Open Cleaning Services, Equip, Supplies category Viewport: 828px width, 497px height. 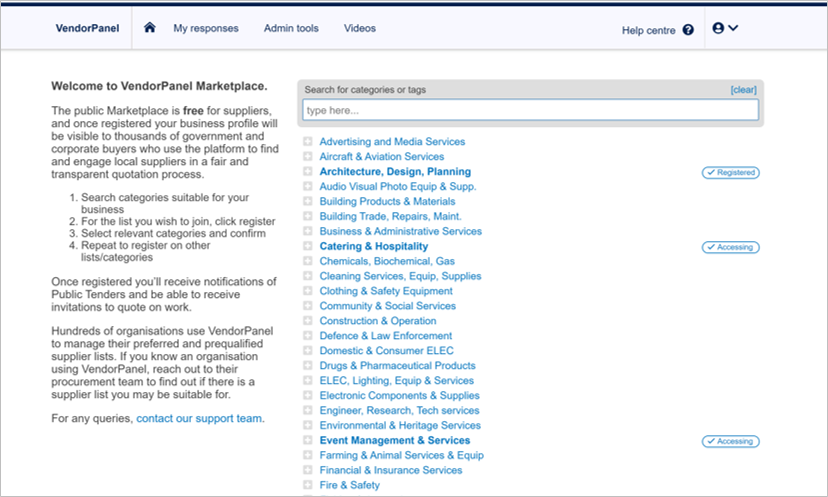coord(400,276)
